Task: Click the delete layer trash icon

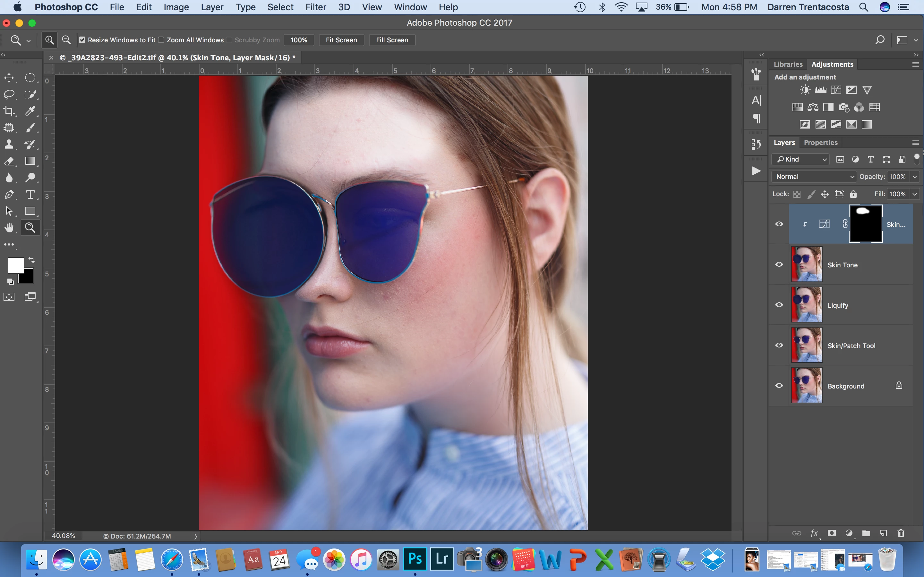Action: (901, 533)
